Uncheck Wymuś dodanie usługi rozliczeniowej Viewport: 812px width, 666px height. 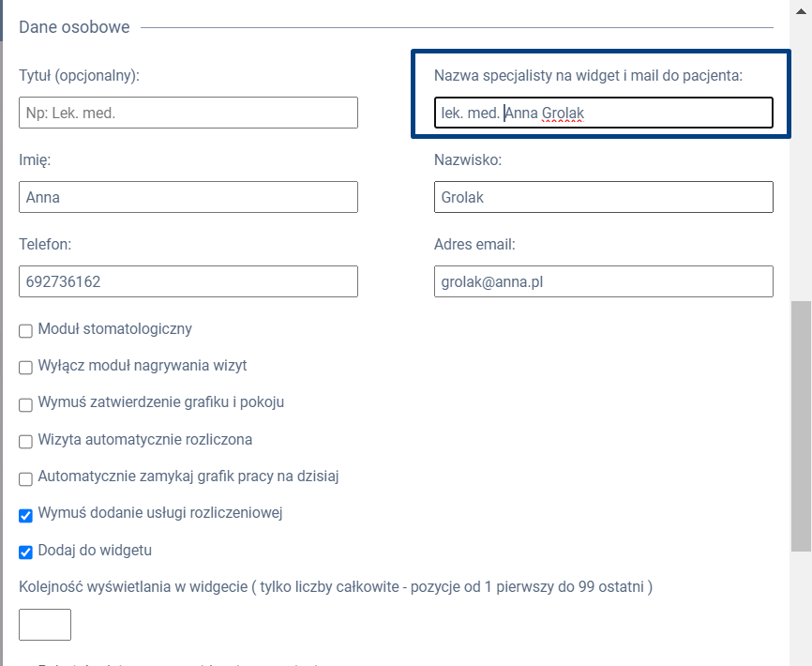tap(26, 515)
